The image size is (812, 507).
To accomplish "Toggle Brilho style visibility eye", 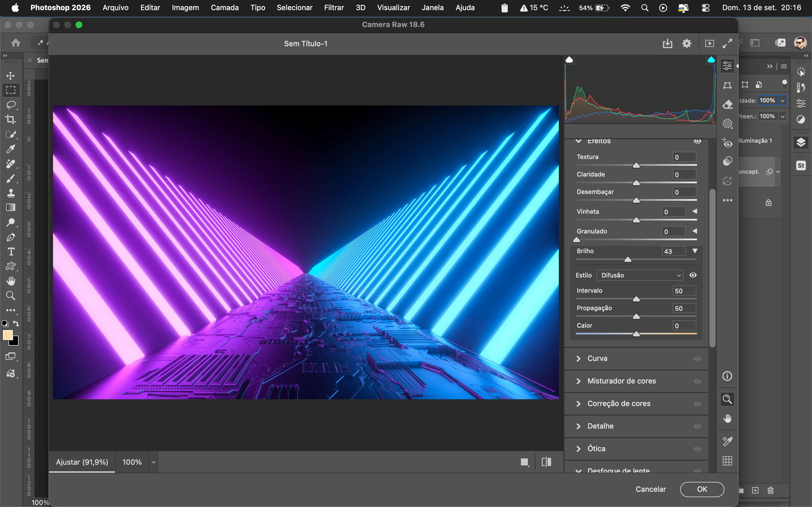I will [x=693, y=275].
